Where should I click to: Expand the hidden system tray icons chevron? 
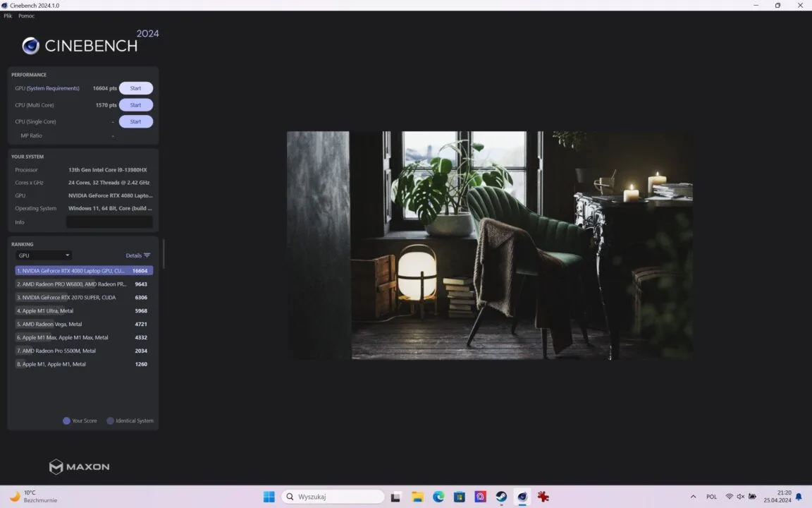pyautogui.click(x=693, y=497)
